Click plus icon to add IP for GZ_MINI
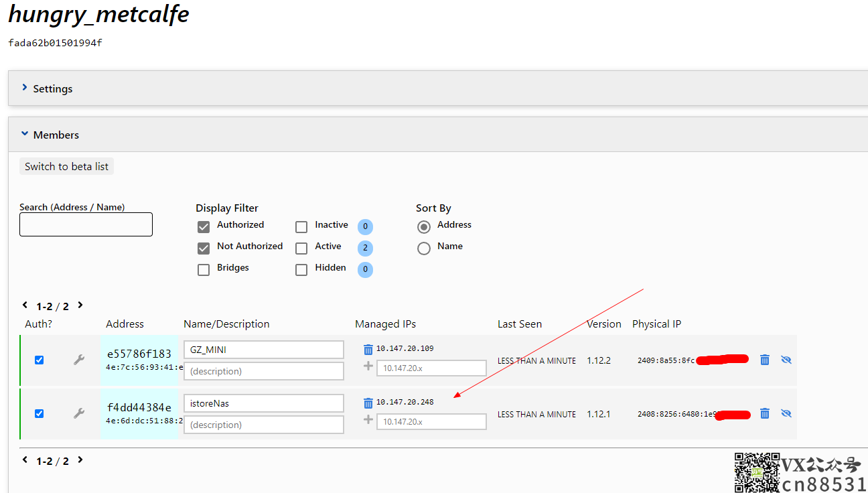Image resolution: width=868 pixels, height=493 pixels. tap(368, 366)
